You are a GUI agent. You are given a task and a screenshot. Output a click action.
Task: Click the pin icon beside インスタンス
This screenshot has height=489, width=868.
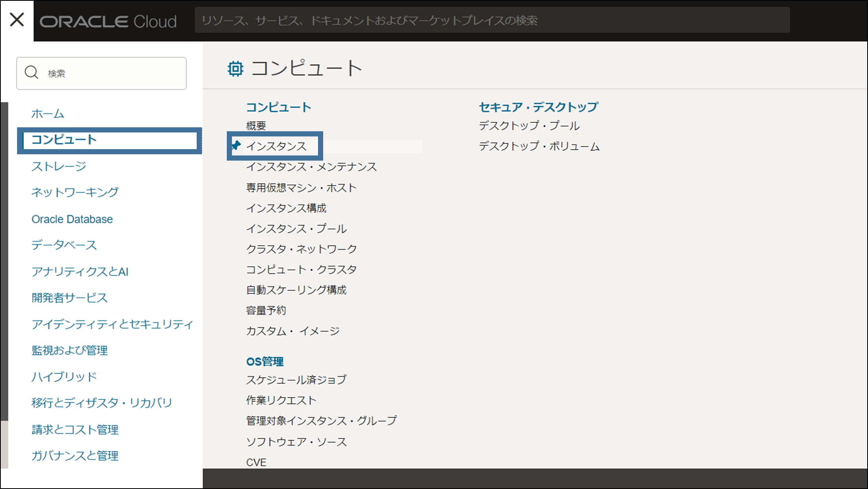click(236, 146)
